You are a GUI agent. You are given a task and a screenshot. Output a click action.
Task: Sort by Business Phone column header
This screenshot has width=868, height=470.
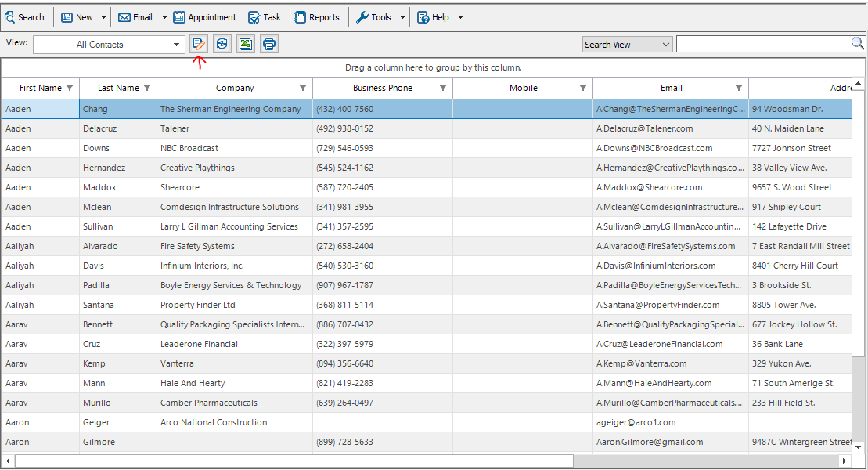[383, 88]
